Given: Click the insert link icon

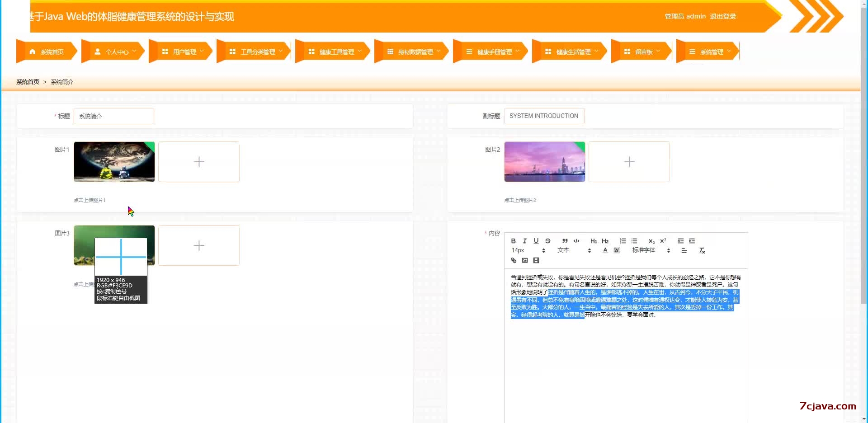Looking at the screenshot, I should [x=514, y=260].
